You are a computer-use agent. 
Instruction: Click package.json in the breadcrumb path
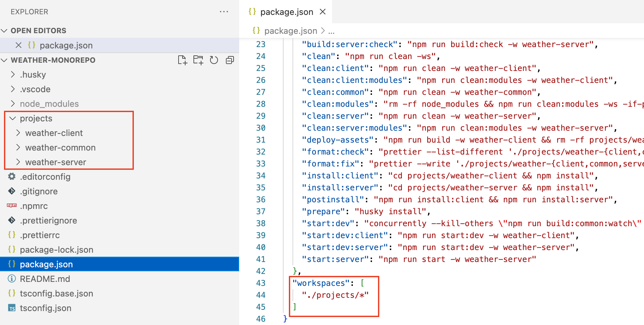291,31
